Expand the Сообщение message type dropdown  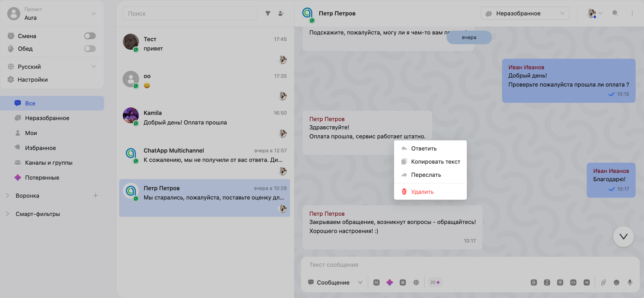335,283
